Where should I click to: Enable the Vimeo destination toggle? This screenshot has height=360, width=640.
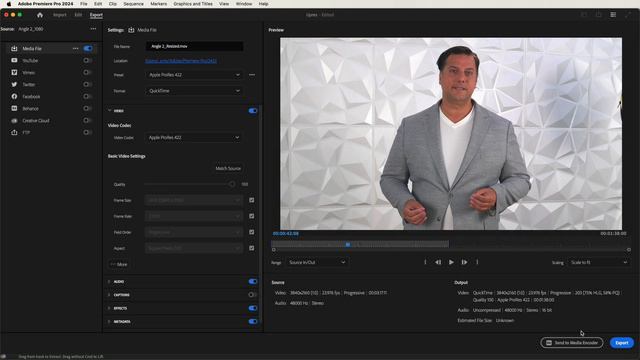point(87,72)
